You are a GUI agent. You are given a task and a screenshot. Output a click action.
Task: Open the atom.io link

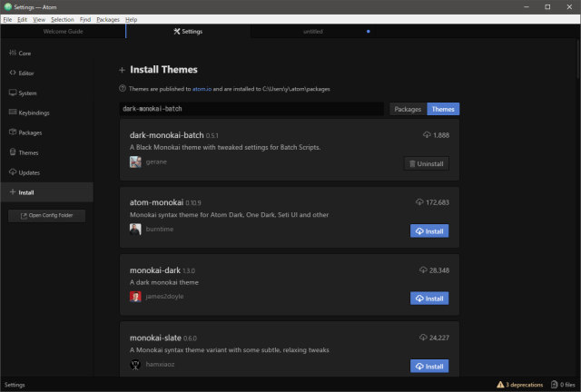202,89
